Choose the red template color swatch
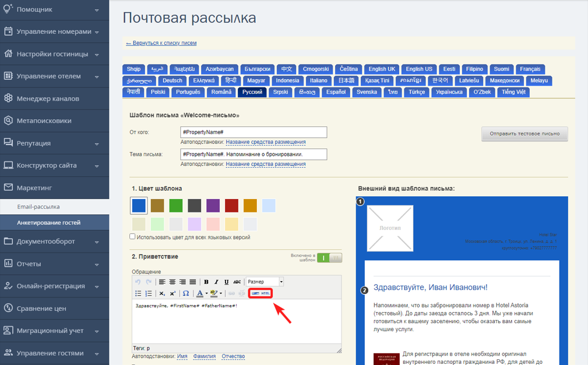The height and width of the screenshot is (365, 588). (232, 205)
